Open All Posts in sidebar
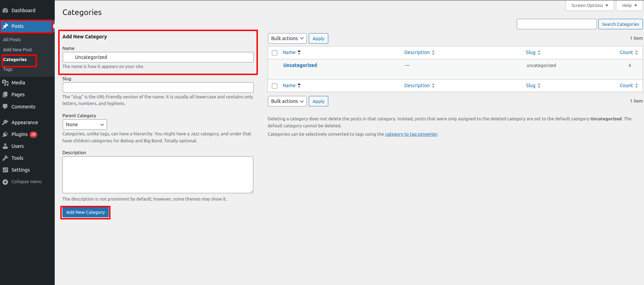Viewport: 644px width, 285px height. 12,40
